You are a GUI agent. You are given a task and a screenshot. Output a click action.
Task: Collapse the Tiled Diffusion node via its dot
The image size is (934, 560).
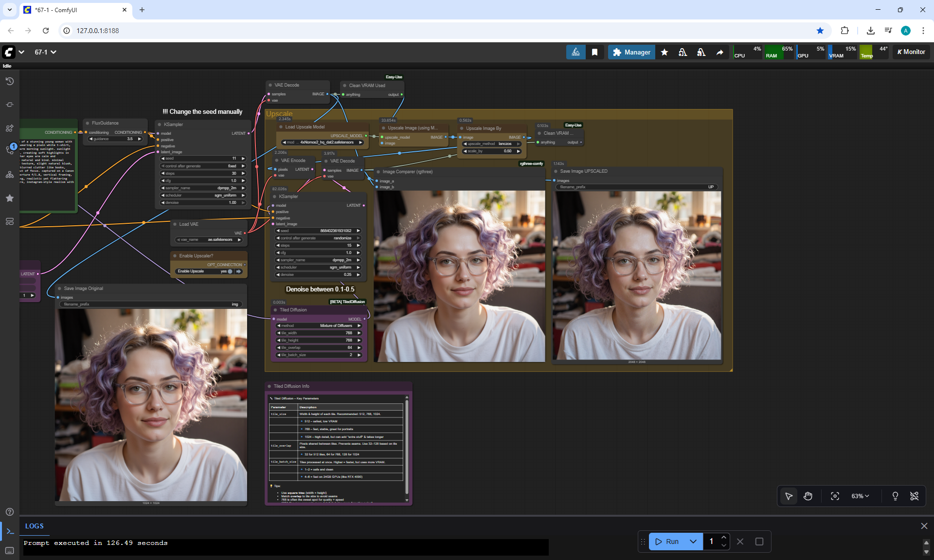coord(275,310)
